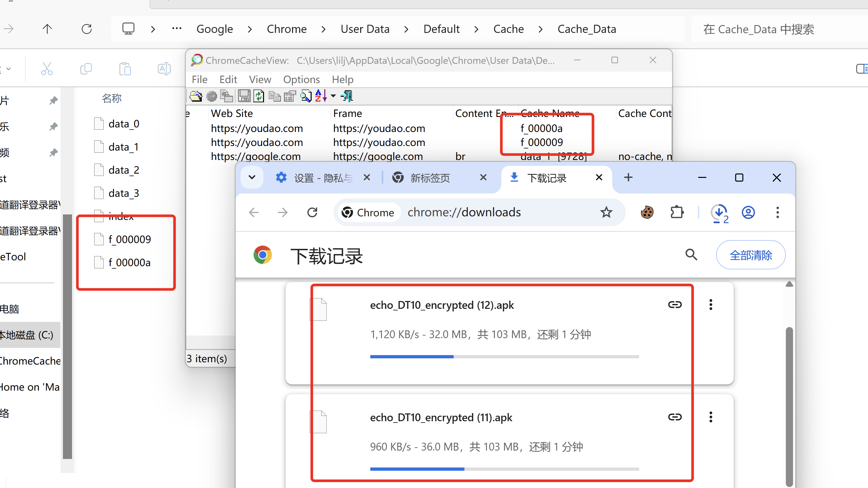Click the Cache_Data search field
Image resolution: width=868 pixels, height=488 pixels.
tap(779, 29)
